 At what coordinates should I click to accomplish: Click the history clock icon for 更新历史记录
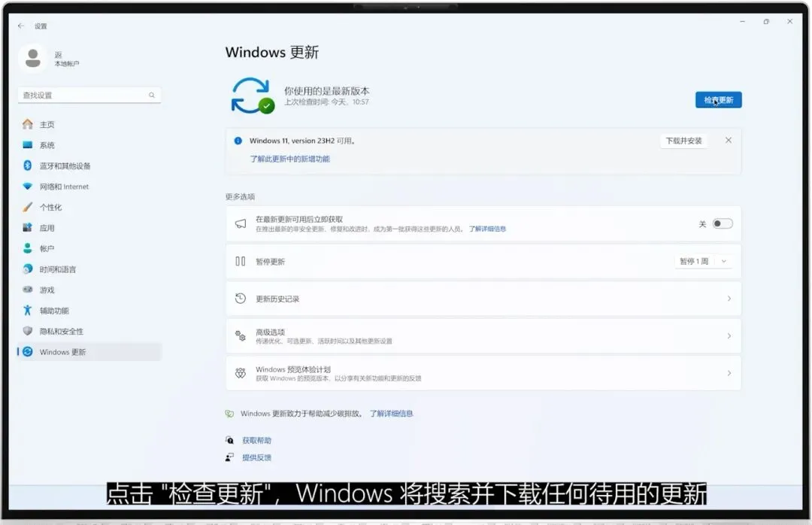tap(241, 299)
